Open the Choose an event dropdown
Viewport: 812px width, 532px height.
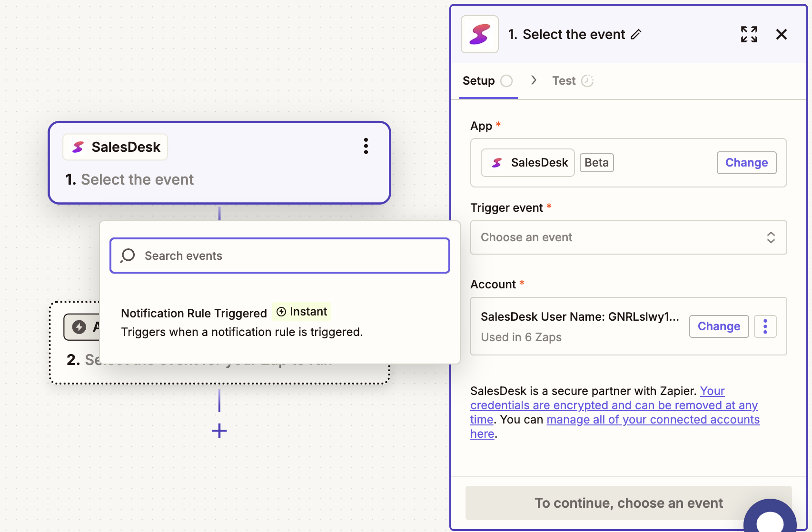click(x=628, y=237)
